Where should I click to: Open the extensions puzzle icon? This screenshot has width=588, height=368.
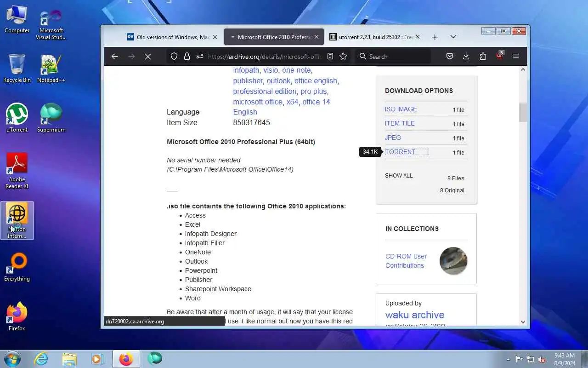click(x=483, y=56)
